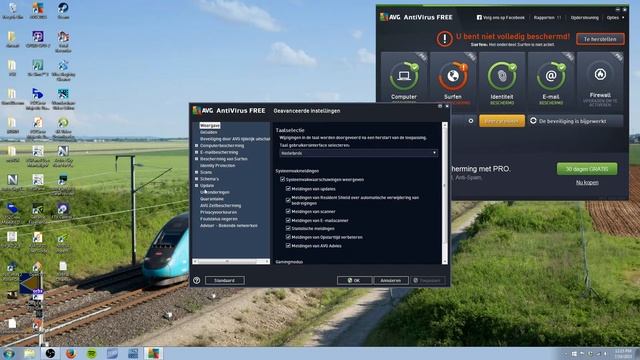Confirm settings with the OK button
The width and height of the screenshot is (640, 360).
[354, 280]
